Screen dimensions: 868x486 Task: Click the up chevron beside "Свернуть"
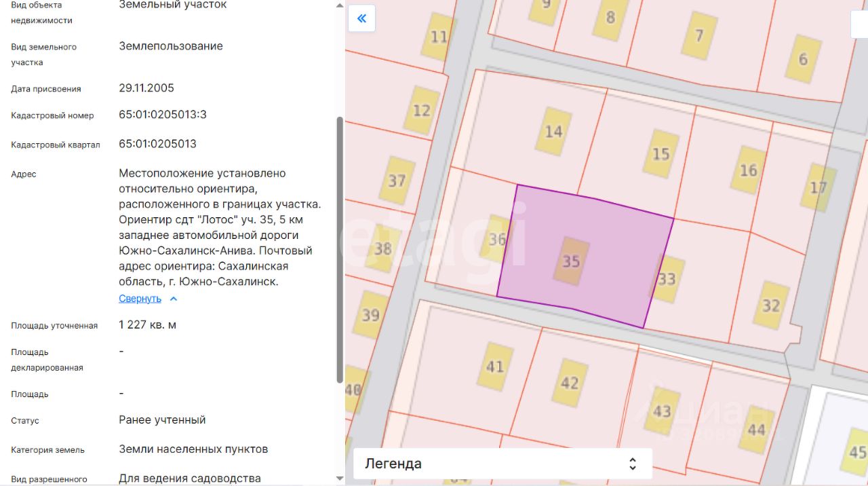tap(174, 299)
